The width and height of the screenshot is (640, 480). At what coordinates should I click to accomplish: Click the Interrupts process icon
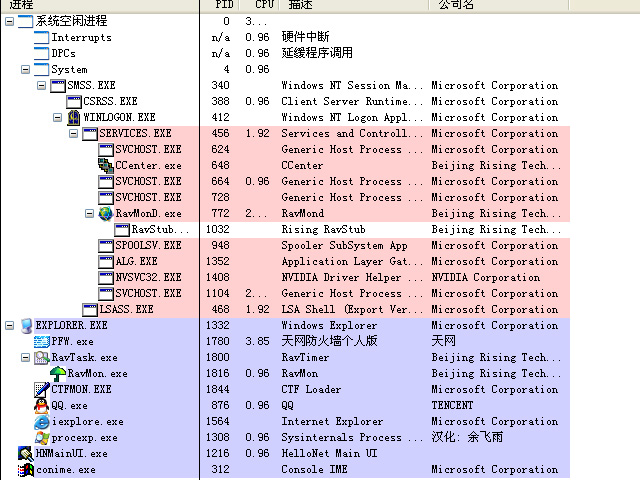[x=42, y=38]
